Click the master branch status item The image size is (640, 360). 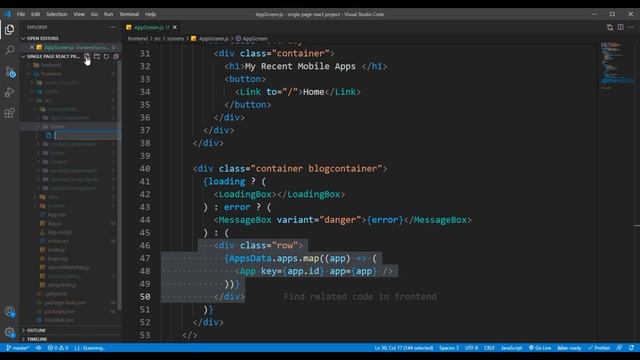(18, 348)
